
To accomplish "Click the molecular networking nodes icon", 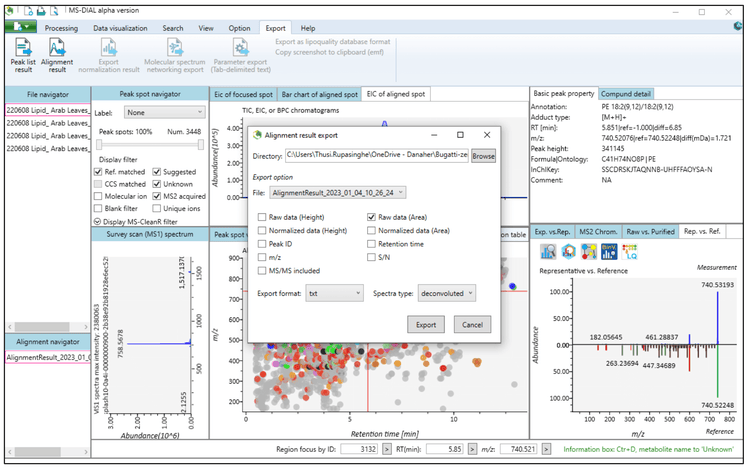I will point(587,250).
